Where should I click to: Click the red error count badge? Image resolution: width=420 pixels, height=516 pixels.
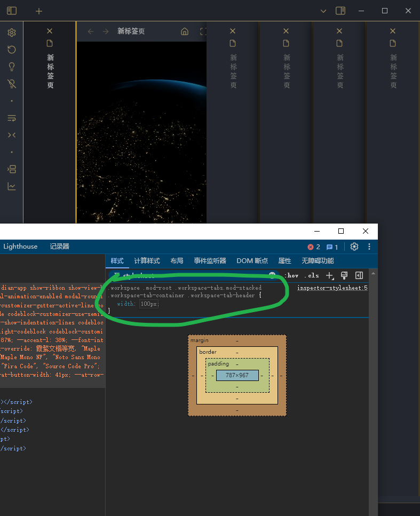[314, 247]
